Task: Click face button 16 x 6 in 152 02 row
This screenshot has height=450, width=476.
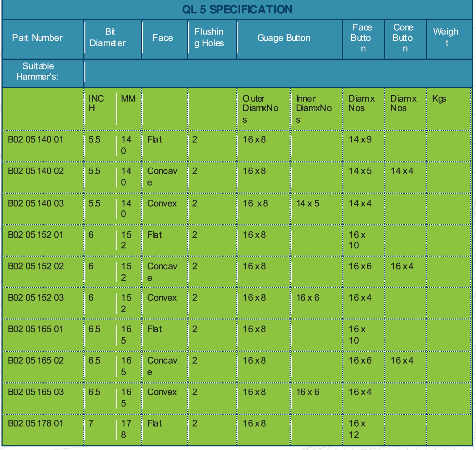Action: point(360,266)
